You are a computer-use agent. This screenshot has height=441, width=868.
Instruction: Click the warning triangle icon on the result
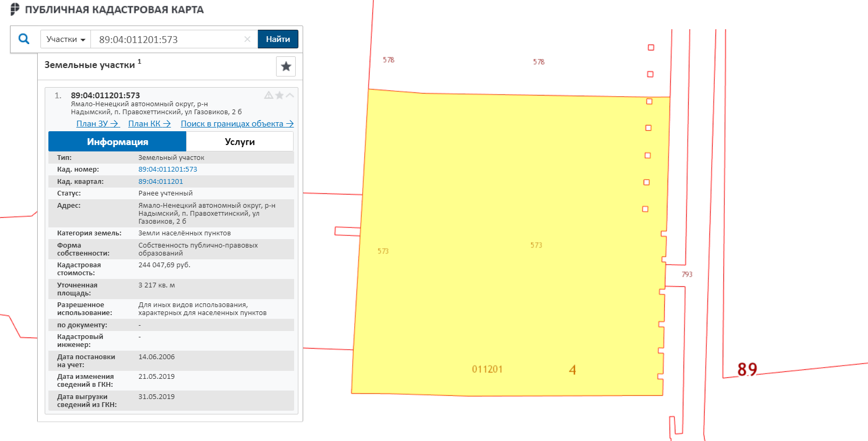coord(269,96)
